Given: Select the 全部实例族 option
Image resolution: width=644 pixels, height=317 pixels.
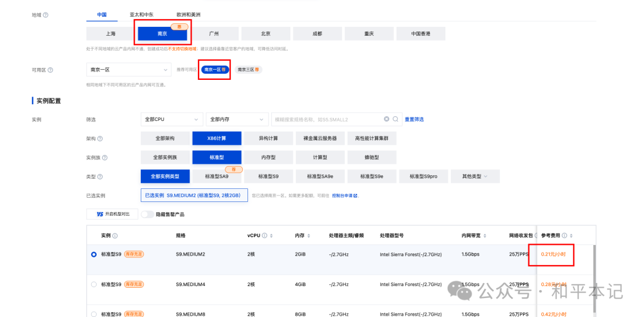Looking at the screenshot, I should click(x=165, y=157).
